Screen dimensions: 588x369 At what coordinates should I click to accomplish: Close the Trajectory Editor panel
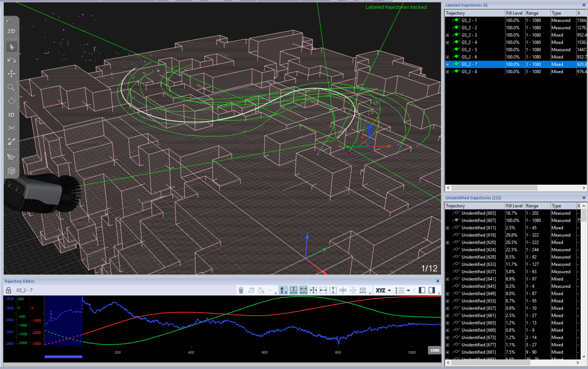pos(438,281)
